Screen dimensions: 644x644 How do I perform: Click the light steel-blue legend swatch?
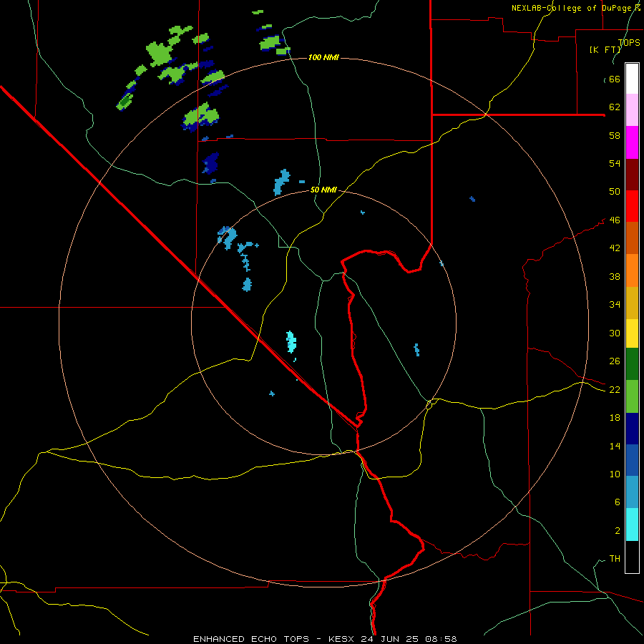click(x=632, y=492)
